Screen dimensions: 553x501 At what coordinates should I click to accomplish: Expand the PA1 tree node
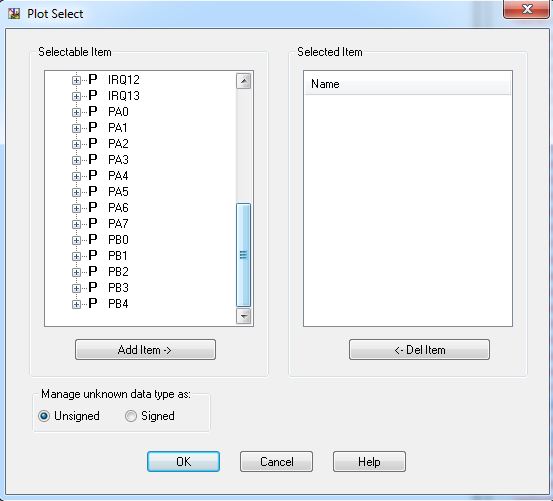76,128
